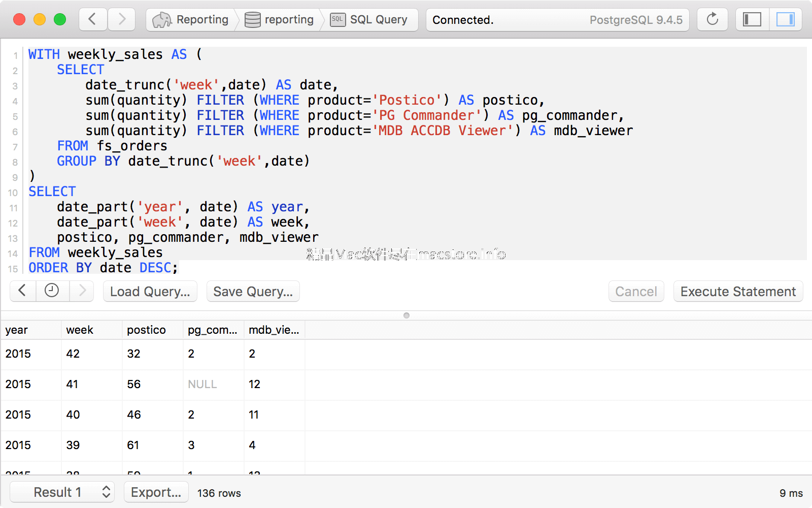The image size is (812, 508).
Task: Go back with the toolbar back arrow
Action: click(x=93, y=19)
